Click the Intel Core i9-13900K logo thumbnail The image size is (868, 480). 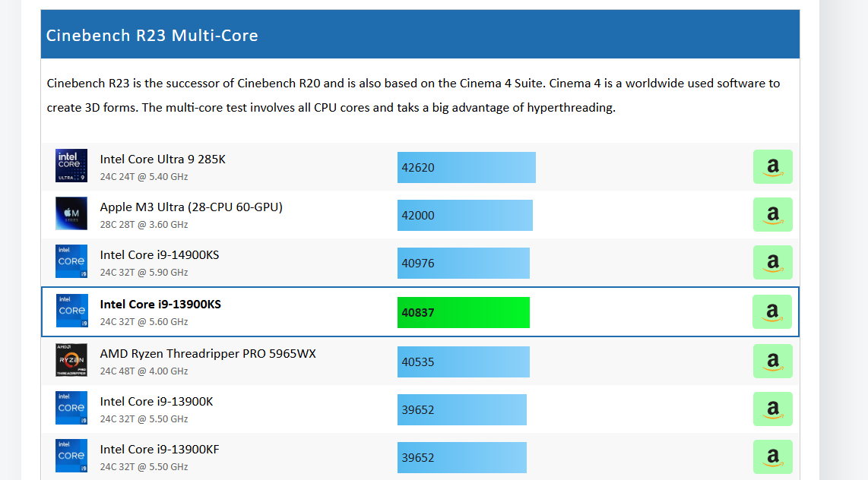[71, 408]
